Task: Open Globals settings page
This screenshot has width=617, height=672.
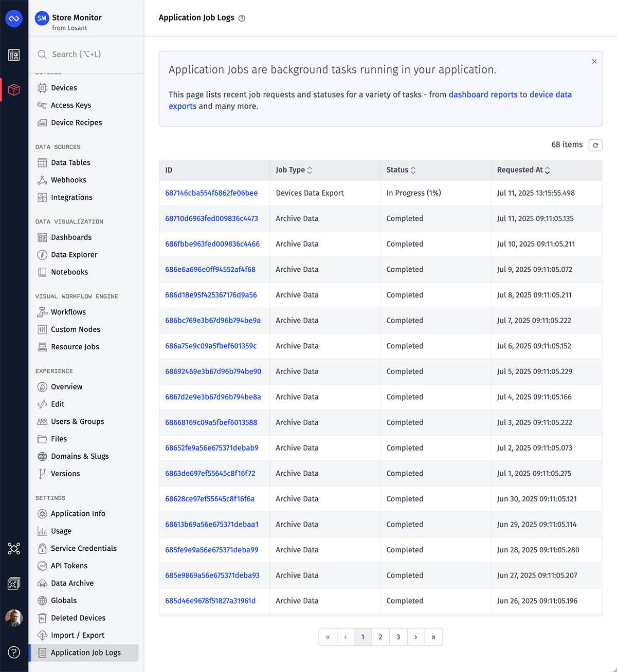Action: pos(64,601)
